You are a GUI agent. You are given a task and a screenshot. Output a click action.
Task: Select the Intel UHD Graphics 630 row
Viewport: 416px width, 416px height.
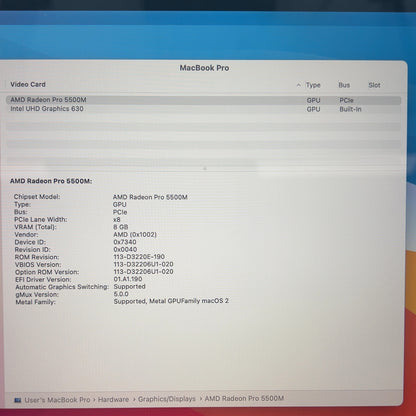pos(203,109)
